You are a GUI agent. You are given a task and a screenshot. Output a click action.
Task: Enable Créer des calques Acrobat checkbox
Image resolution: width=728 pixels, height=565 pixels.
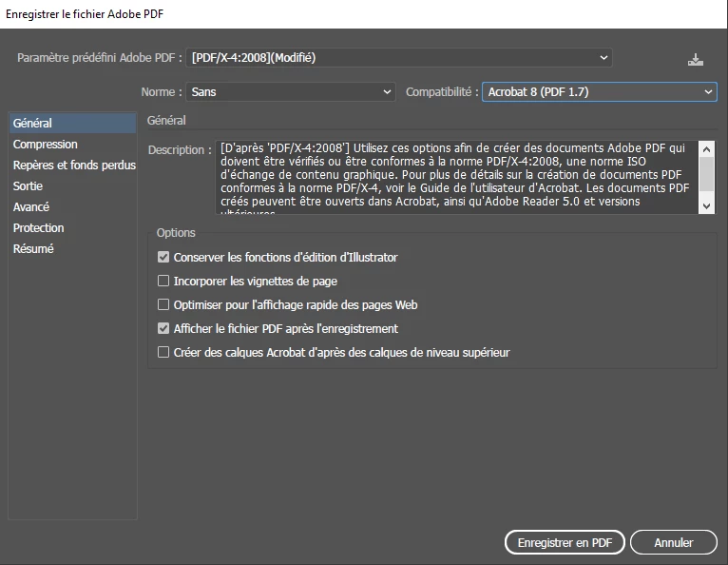pyautogui.click(x=163, y=352)
